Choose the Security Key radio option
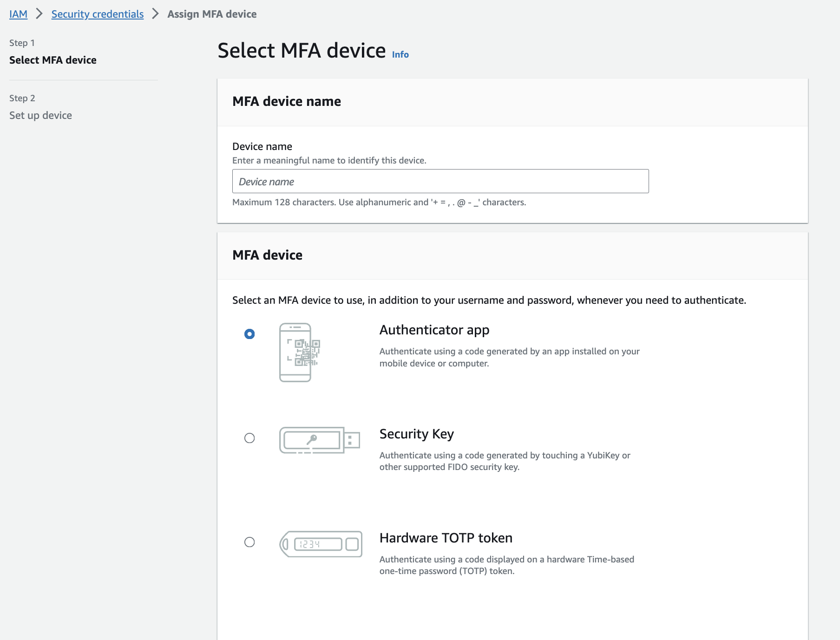The height and width of the screenshot is (640, 840). [x=249, y=438]
